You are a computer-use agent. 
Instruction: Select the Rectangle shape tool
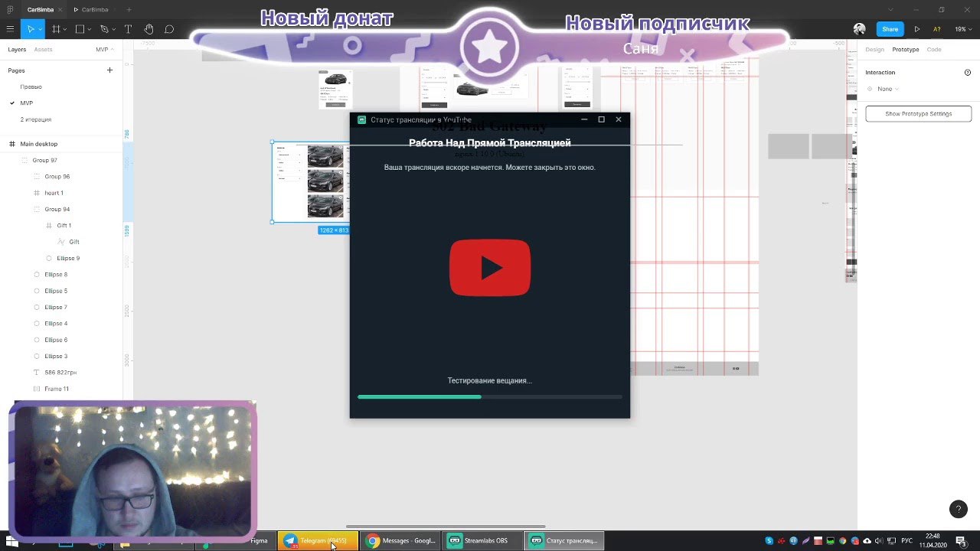pyautogui.click(x=80, y=29)
